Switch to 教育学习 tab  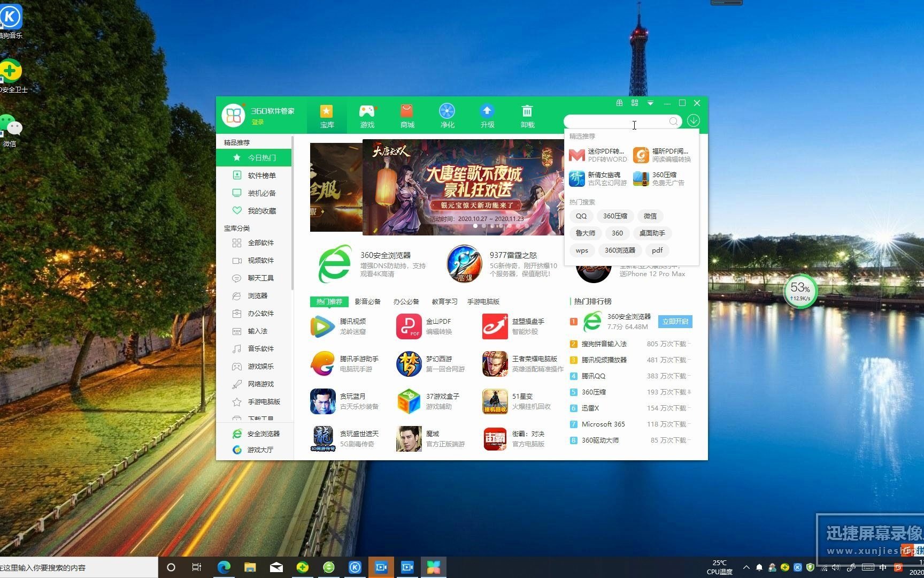coord(444,302)
